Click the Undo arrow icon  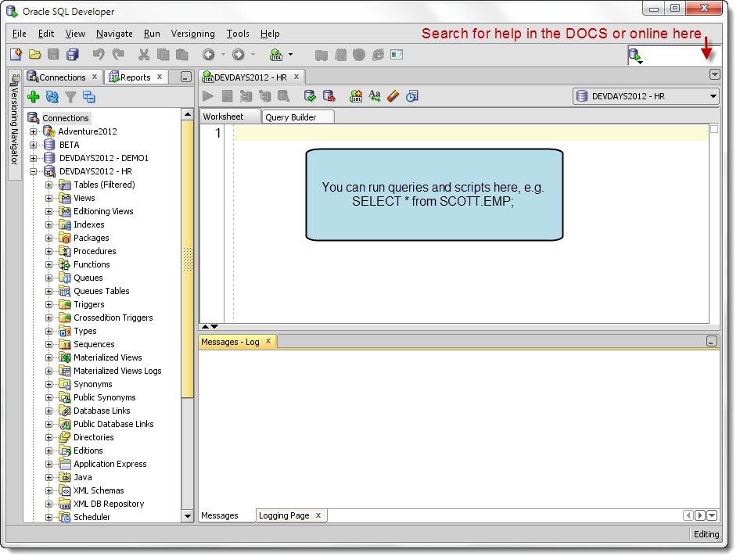pyautogui.click(x=98, y=55)
